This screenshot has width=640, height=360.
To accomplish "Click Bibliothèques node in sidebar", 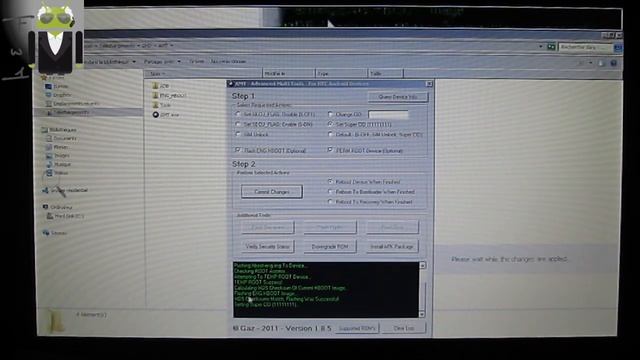I will click(x=59, y=130).
